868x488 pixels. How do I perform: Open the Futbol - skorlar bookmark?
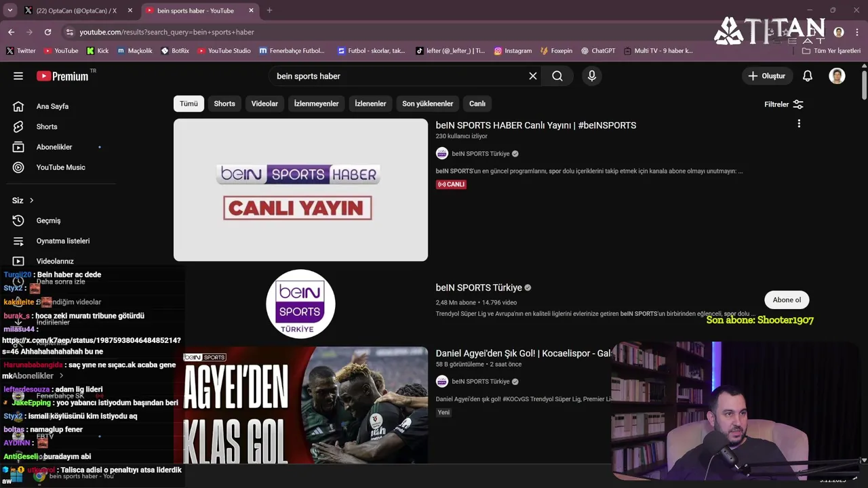[372, 51]
